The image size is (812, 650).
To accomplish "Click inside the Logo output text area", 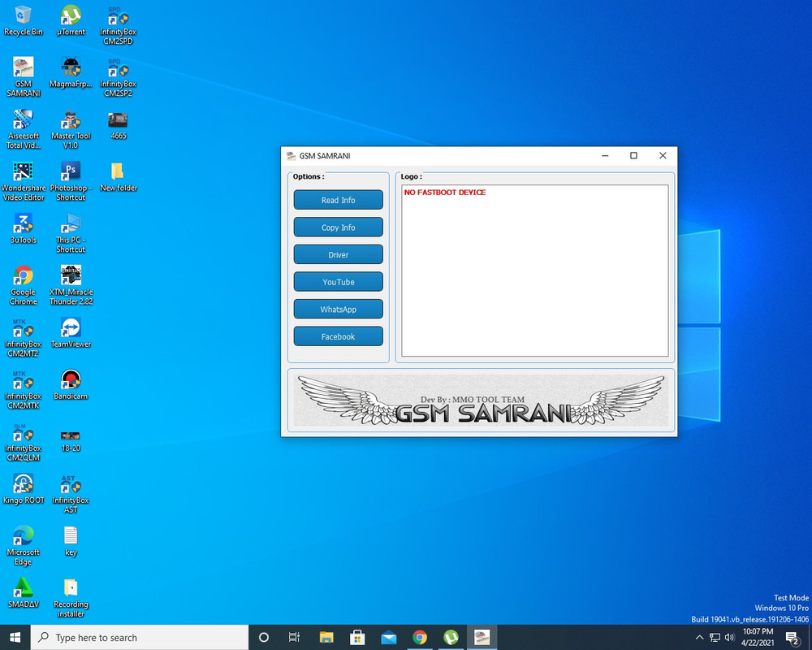I will coord(535,271).
